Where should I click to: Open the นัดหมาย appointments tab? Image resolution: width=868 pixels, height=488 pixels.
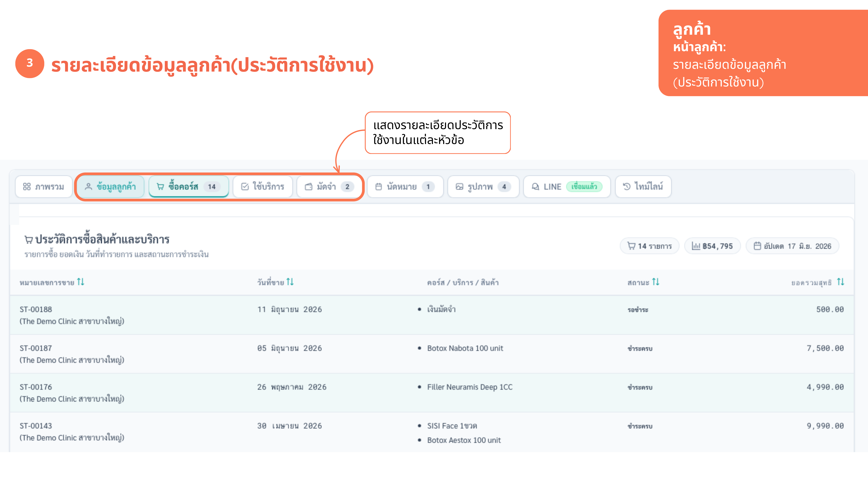pyautogui.click(x=405, y=187)
